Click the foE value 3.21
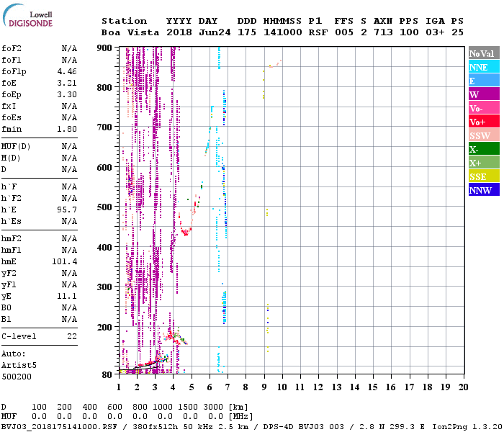Viewport: 504px width, 432px height. 67,83
